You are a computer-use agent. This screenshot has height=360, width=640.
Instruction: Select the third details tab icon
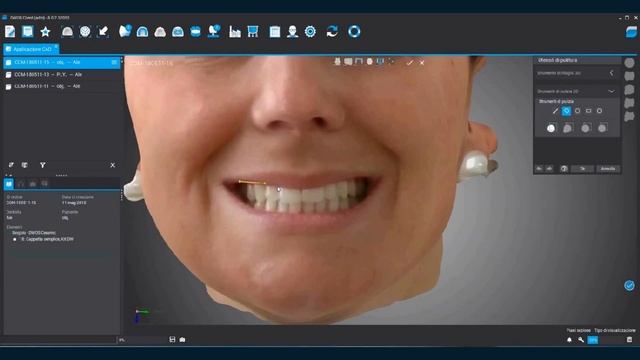coord(33,184)
